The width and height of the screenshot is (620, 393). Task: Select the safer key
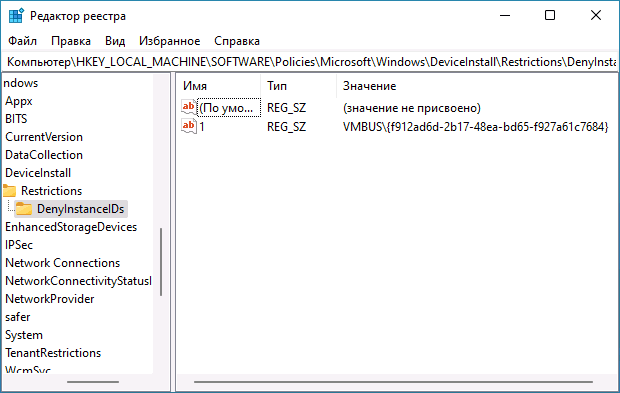pos(17,317)
